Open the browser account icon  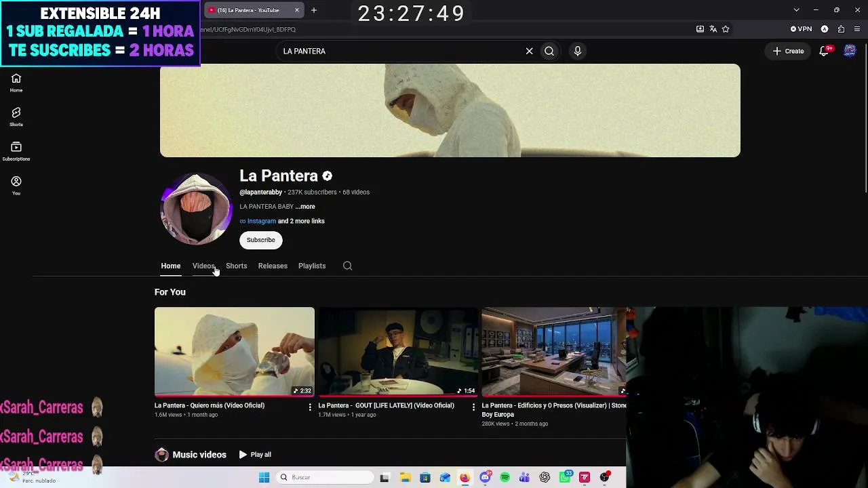click(x=825, y=29)
